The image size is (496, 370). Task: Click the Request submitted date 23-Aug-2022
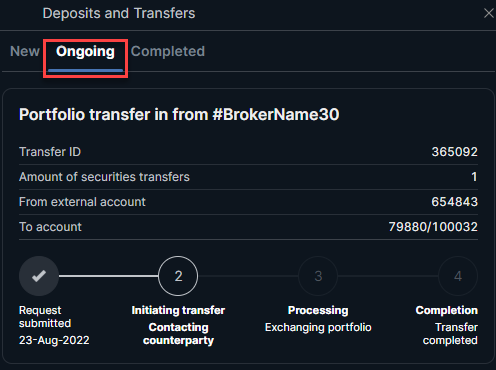coord(54,340)
